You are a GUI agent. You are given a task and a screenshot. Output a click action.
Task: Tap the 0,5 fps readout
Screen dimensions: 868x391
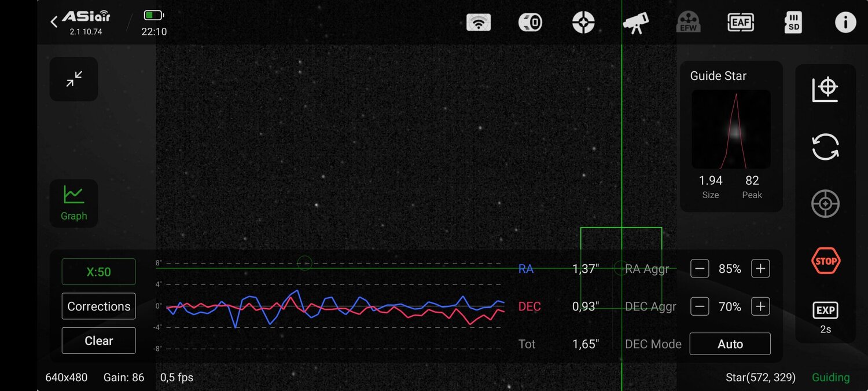(x=177, y=378)
